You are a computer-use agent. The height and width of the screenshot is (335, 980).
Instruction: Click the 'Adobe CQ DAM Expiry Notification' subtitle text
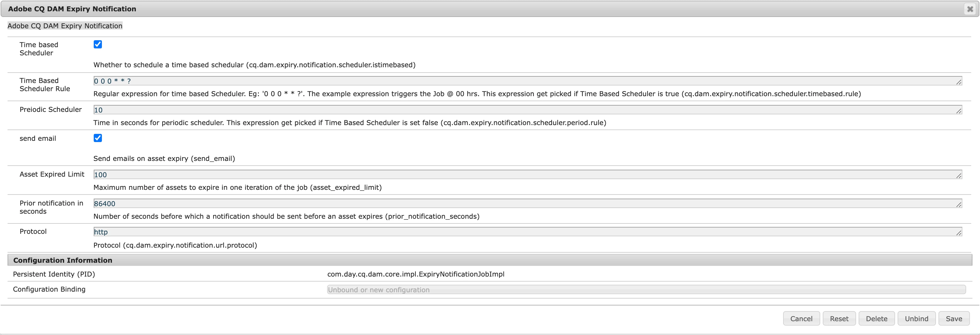[x=65, y=26]
